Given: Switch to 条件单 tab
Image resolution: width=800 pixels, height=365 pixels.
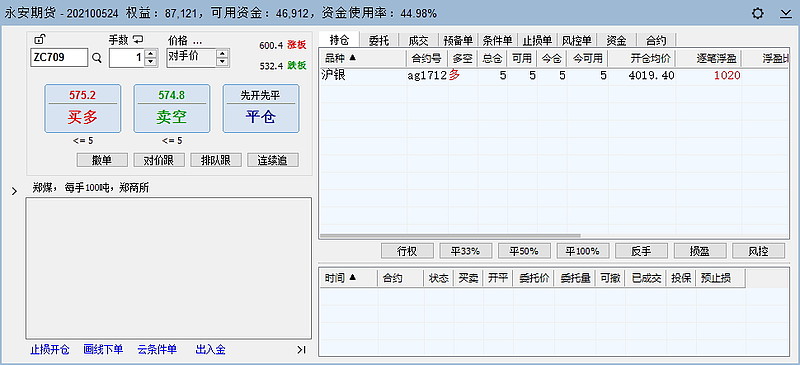Looking at the screenshot, I should (497, 40).
